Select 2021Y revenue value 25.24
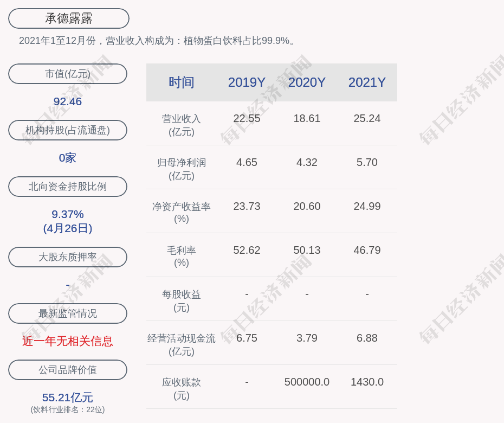The image size is (504, 423). pos(367,118)
